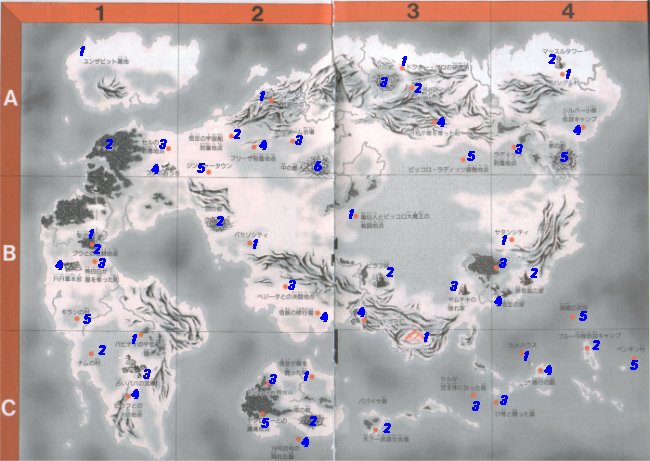Click the ジングル村 marker dot

562,74
